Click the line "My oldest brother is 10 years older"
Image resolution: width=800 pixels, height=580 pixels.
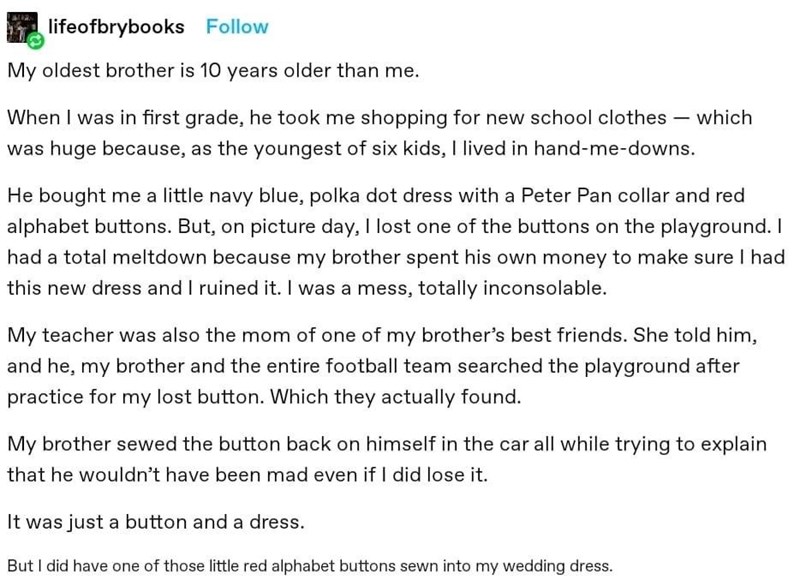(x=214, y=72)
